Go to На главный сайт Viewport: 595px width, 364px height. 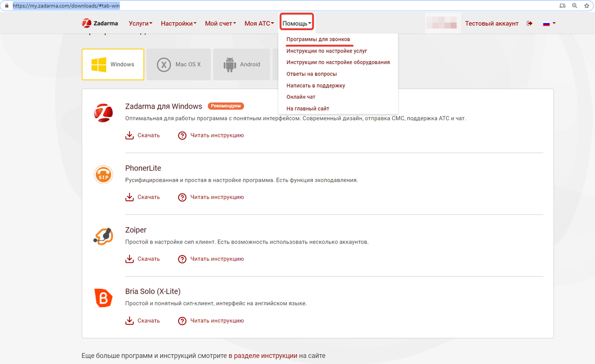point(308,108)
